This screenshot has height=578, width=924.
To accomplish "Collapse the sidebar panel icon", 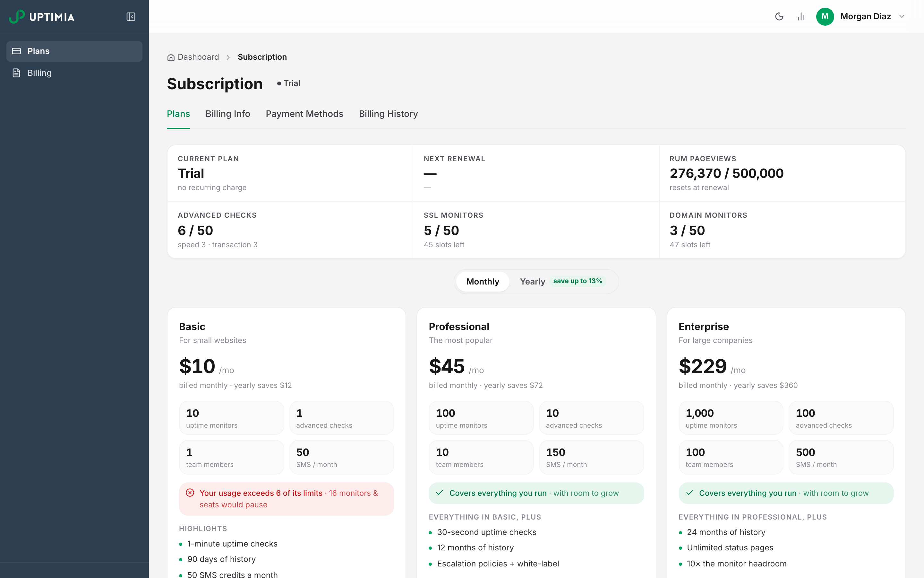I will (131, 16).
